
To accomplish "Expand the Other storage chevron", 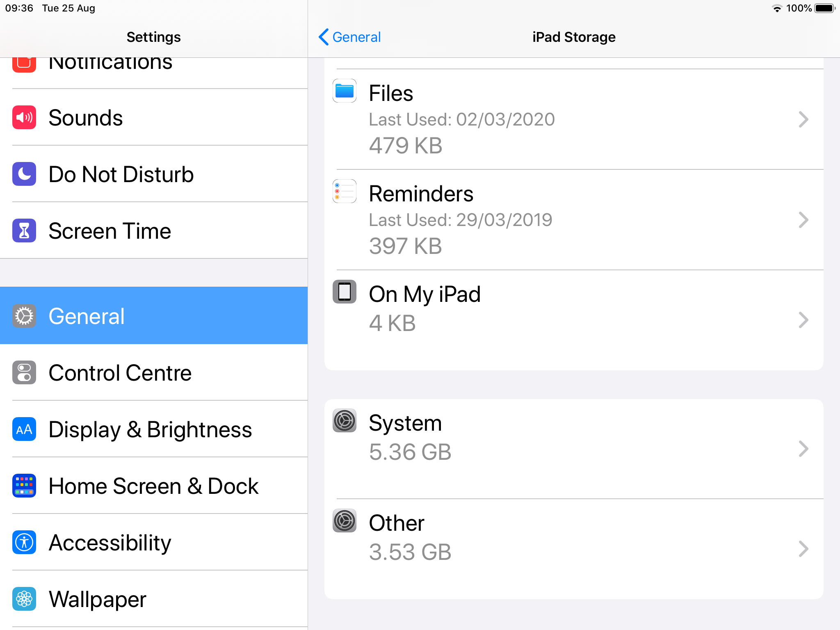I will [x=803, y=548].
